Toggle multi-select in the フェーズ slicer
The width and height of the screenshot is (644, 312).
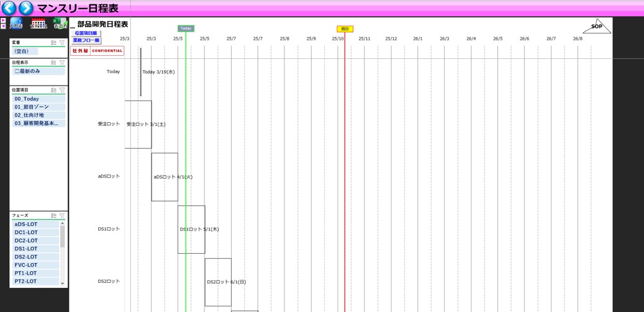(53, 215)
